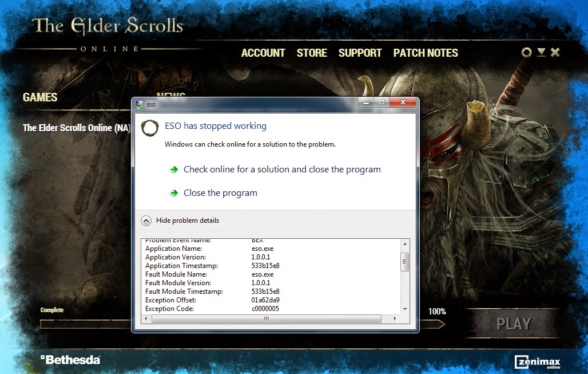Open launcher settings gear icon
This screenshot has width=588, height=374.
point(526,52)
